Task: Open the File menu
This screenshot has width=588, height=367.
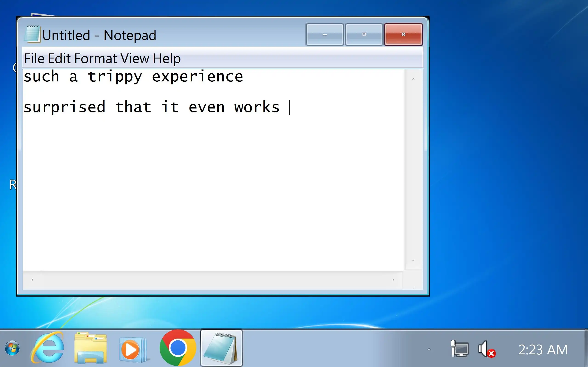Action: point(34,58)
